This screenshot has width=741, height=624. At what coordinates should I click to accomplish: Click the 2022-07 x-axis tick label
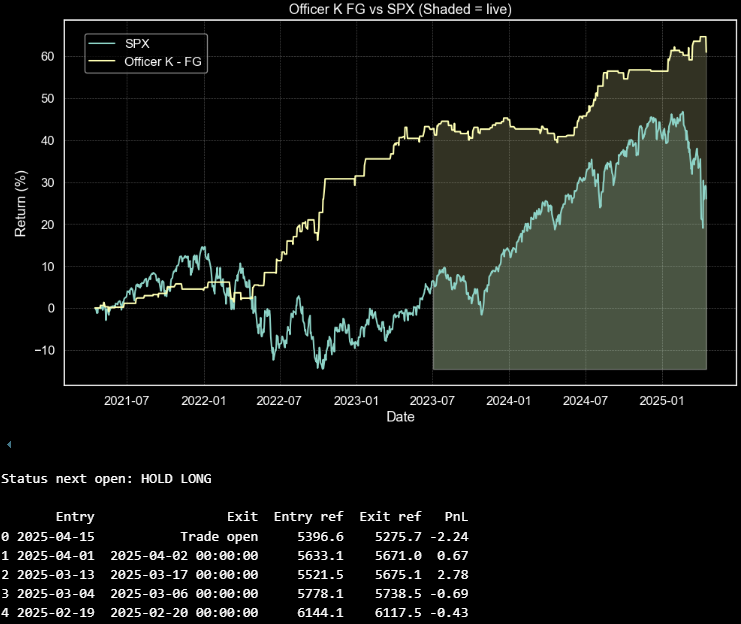(x=279, y=401)
